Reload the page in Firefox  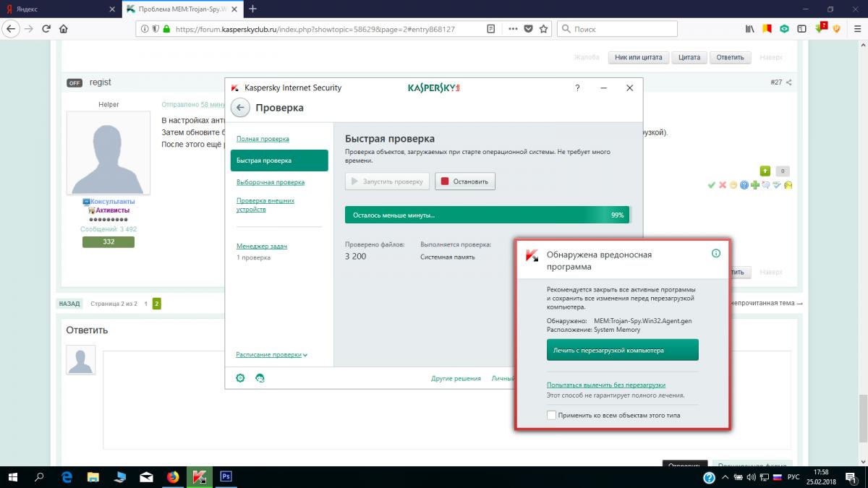click(46, 29)
